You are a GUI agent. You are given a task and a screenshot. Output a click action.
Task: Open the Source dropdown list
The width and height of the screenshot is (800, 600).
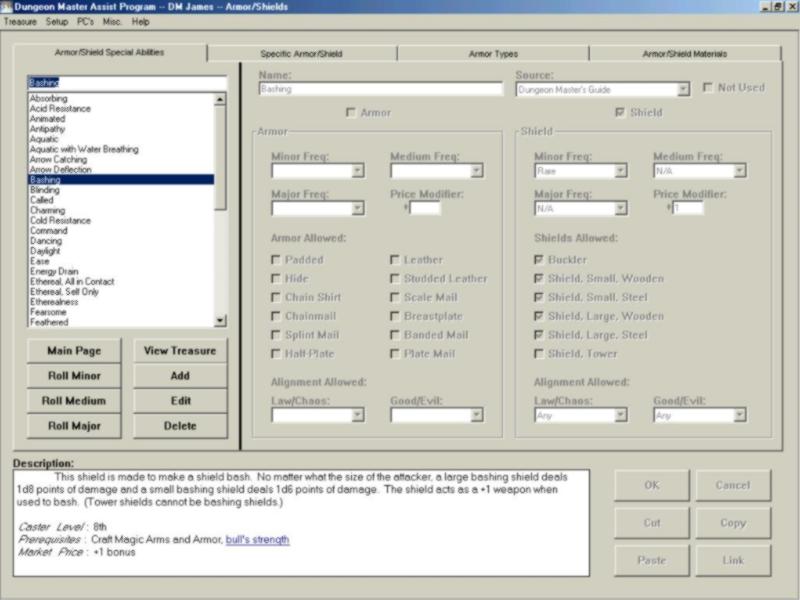click(x=683, y=90)
